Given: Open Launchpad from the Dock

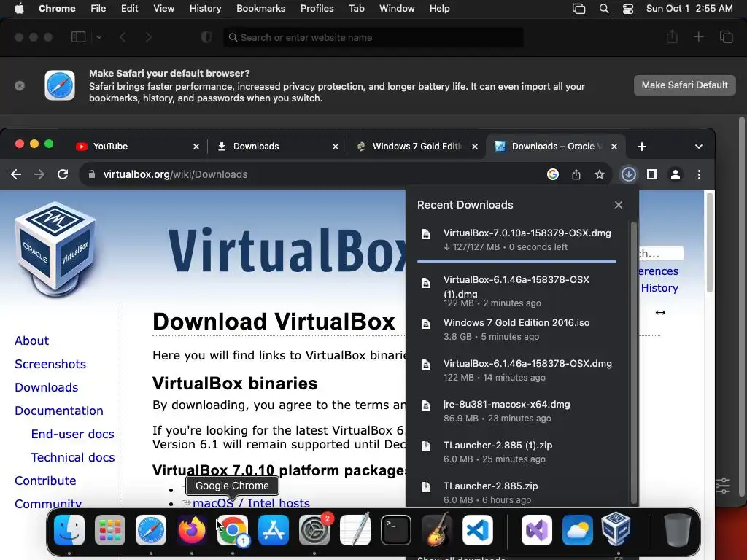Looking at the screenshot, I should pyautogui.click(x=110, y=530).
